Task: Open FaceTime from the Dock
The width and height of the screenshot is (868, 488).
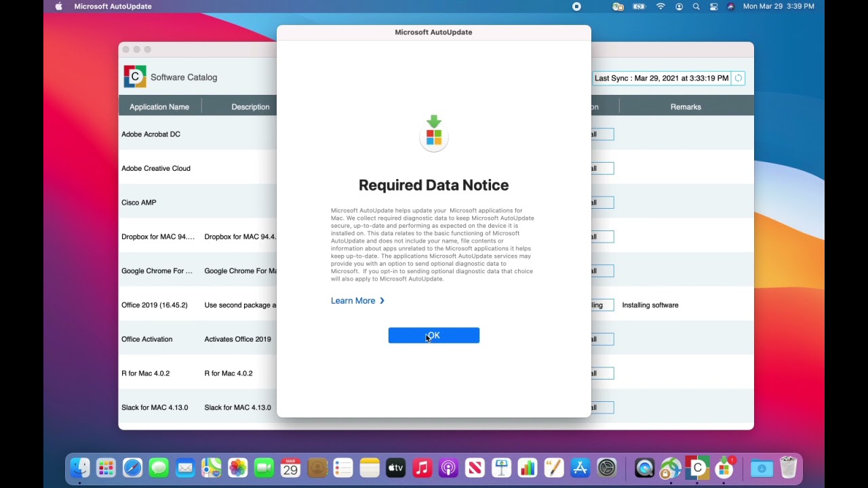Action: pyautogui.click(x=264, y=468)
